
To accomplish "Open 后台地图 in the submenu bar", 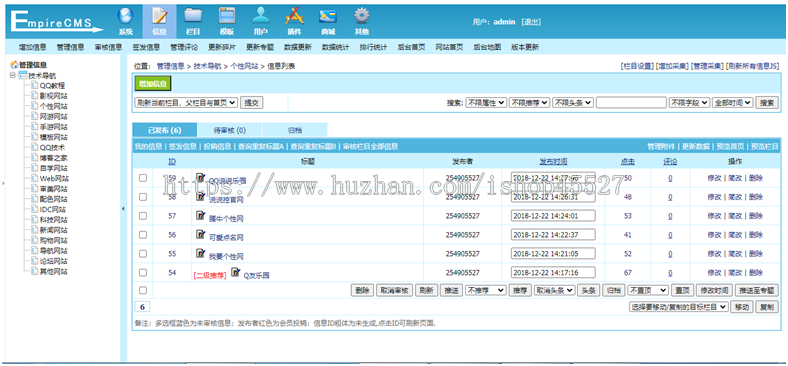I will 487,47.
